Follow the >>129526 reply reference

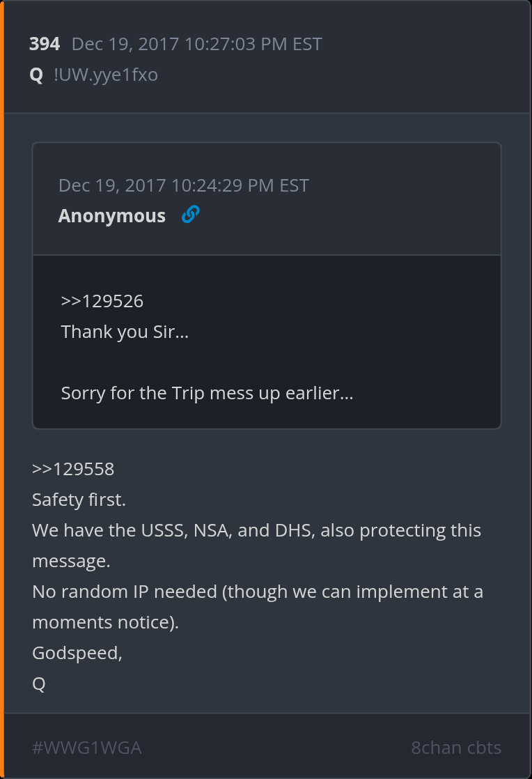102,301
